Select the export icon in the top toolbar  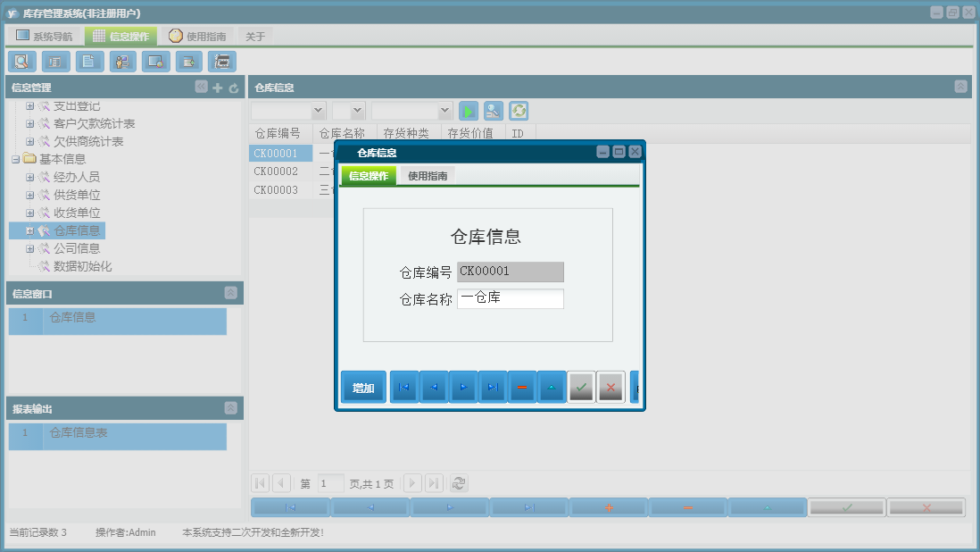[x=190, y=62]
